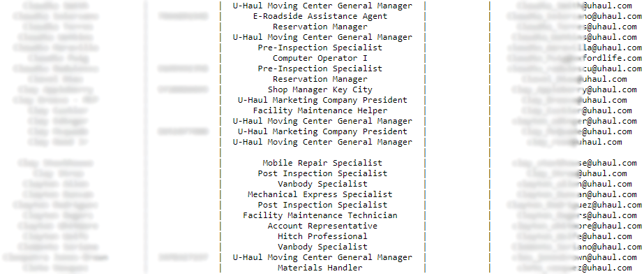Select the Facility Maintenance Technician title
Screen dimensions: 644x274
coord(320,215)
